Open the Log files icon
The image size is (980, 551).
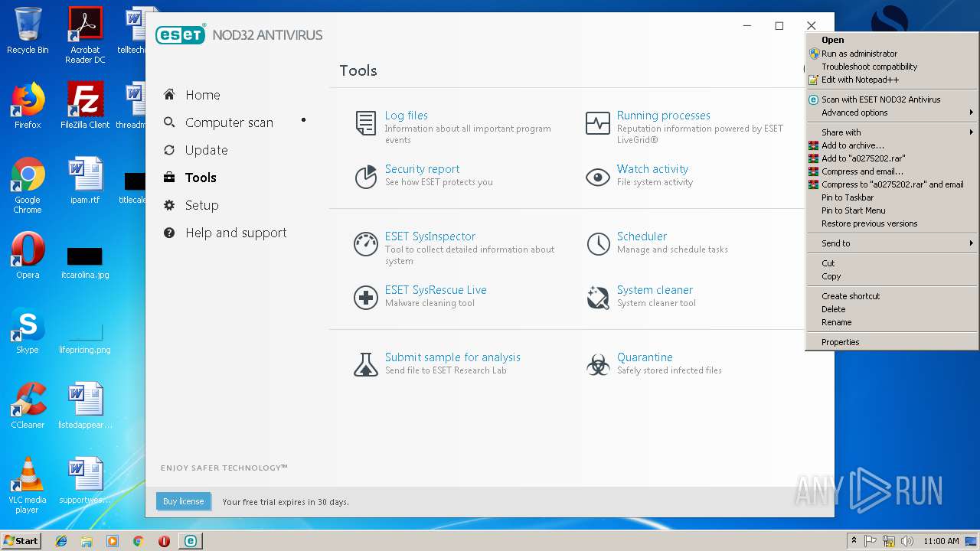pos(366,123)
